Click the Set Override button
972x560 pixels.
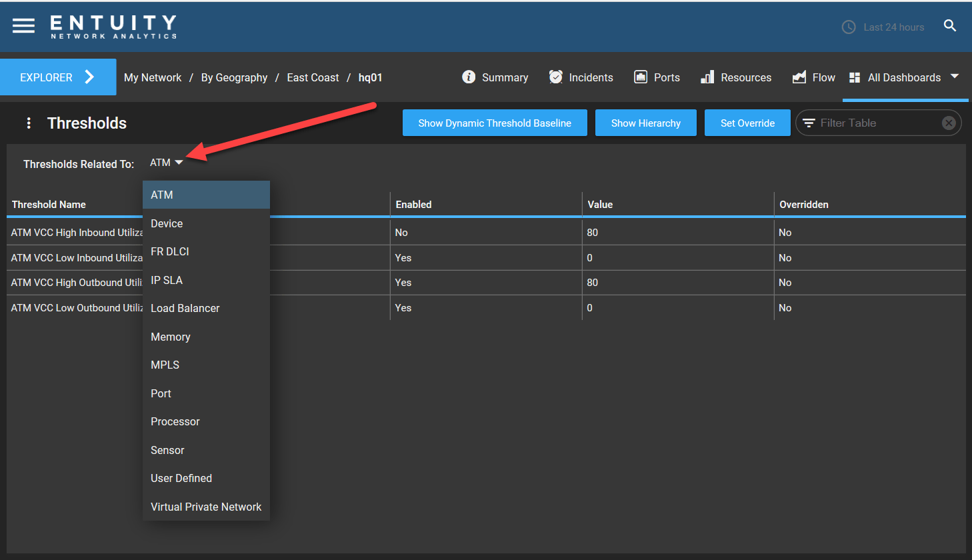tap(747, 123)
